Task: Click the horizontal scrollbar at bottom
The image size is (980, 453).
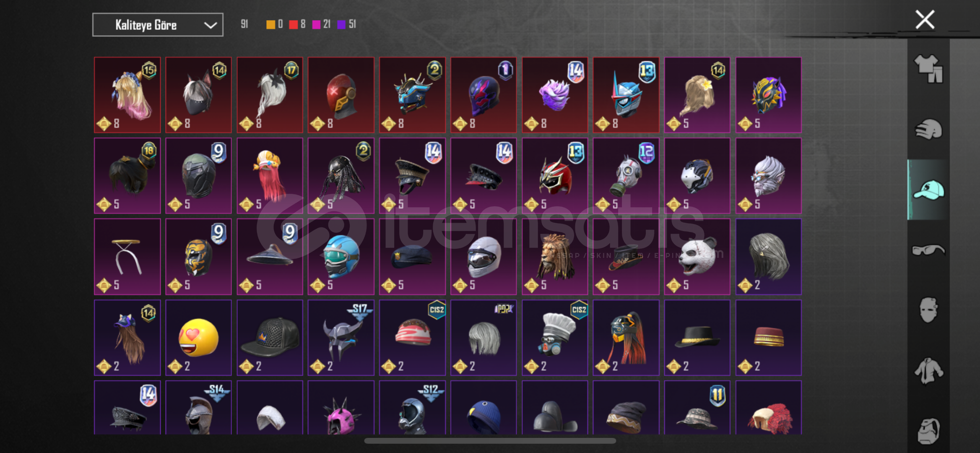Action: (x=490, y=441)
